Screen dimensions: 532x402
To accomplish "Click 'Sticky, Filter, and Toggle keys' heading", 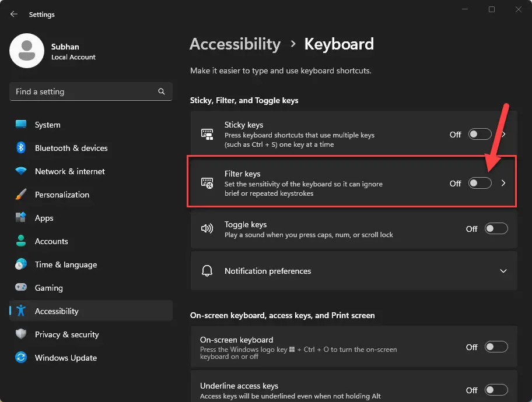I will pos(244,100).
